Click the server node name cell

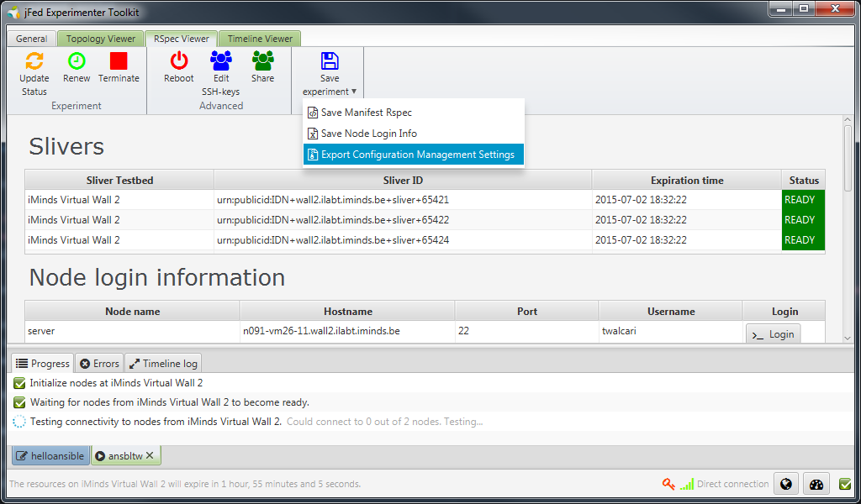(132, 331)
